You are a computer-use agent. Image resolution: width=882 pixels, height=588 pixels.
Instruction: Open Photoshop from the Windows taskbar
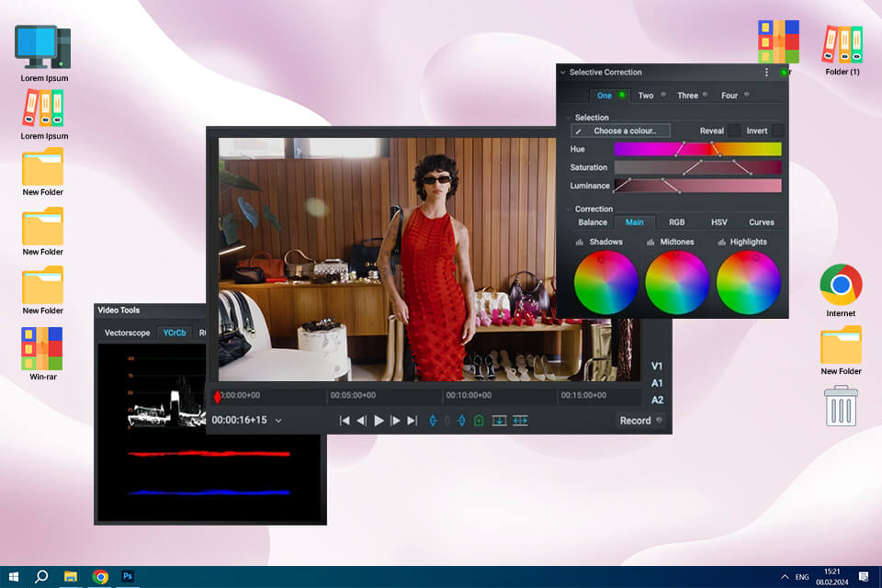[129, 577]
